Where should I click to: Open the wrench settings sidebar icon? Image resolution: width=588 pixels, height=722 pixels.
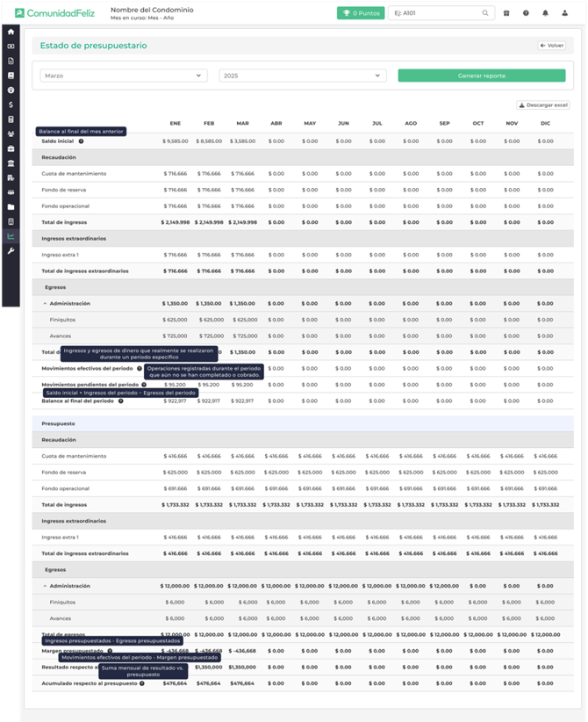[x=11, y=250]
